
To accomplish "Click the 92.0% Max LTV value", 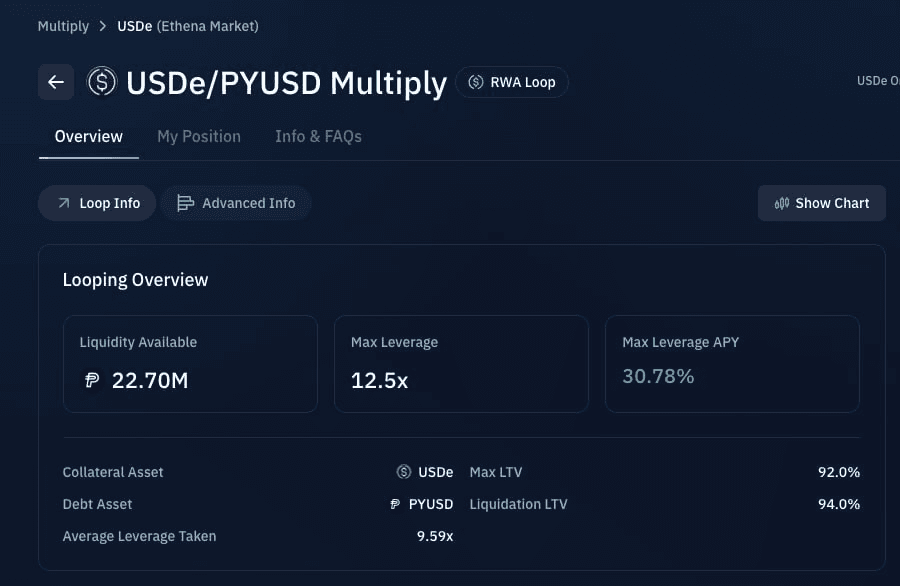I will coord(839,472).
